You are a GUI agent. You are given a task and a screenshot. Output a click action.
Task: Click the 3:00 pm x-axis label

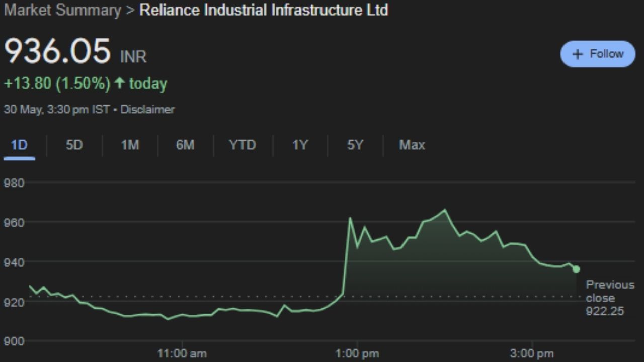pos(532,353)
